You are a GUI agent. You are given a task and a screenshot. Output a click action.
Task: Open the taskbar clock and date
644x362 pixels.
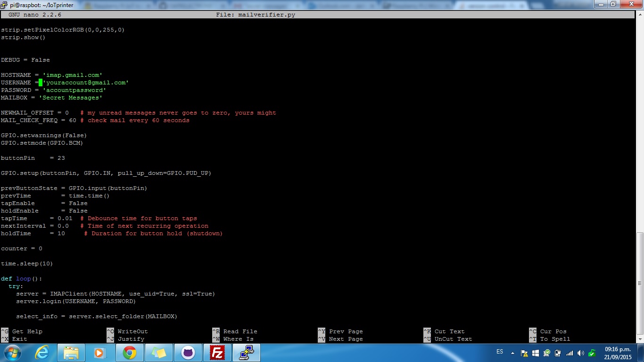click(618, 353)
